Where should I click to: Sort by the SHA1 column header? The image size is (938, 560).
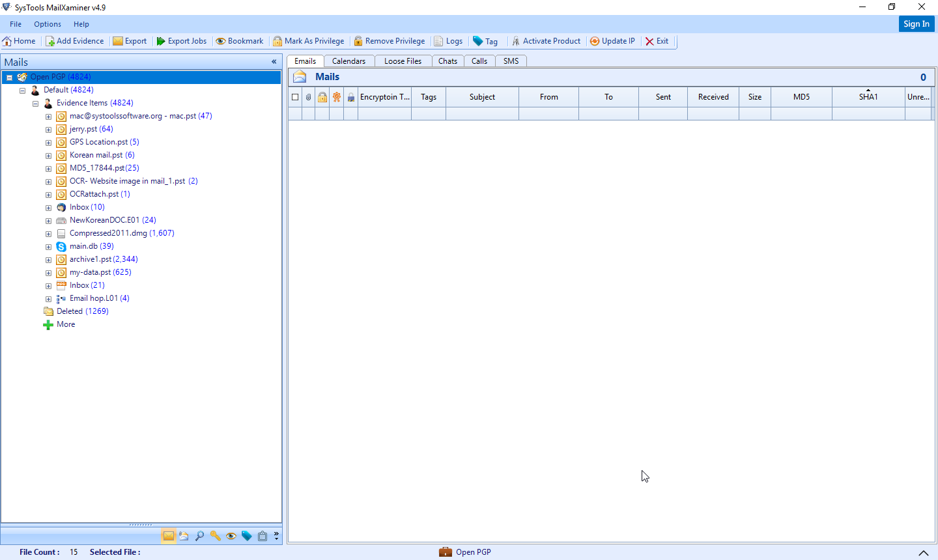[x=868, y=97]
